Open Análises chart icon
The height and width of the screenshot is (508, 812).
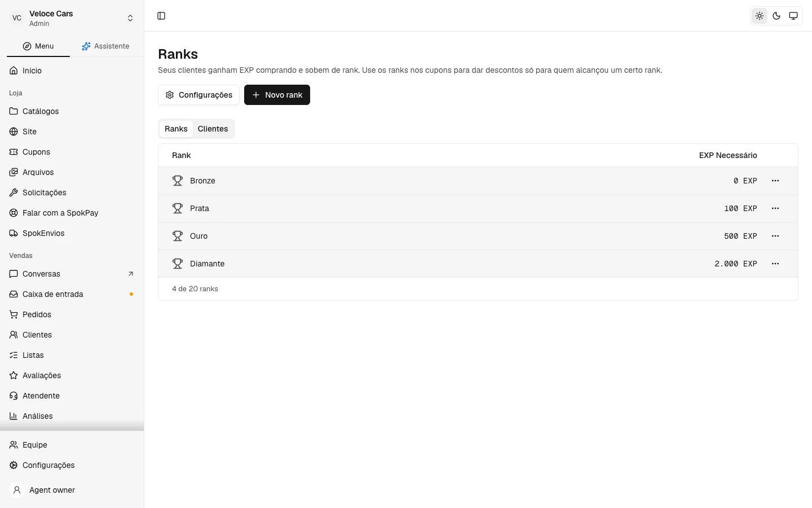click(x=14, y=416)
